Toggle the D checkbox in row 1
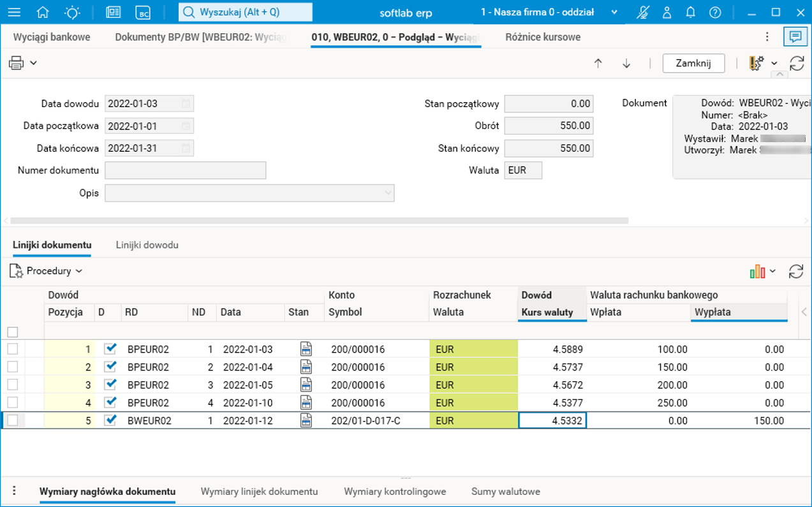Viewport: 812px width, 507px height. [110, 349]
